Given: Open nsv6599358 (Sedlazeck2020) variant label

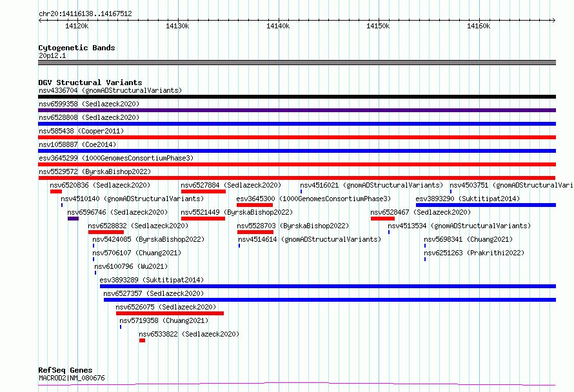Looking at the screenshot, I should [x=89, y=104].
